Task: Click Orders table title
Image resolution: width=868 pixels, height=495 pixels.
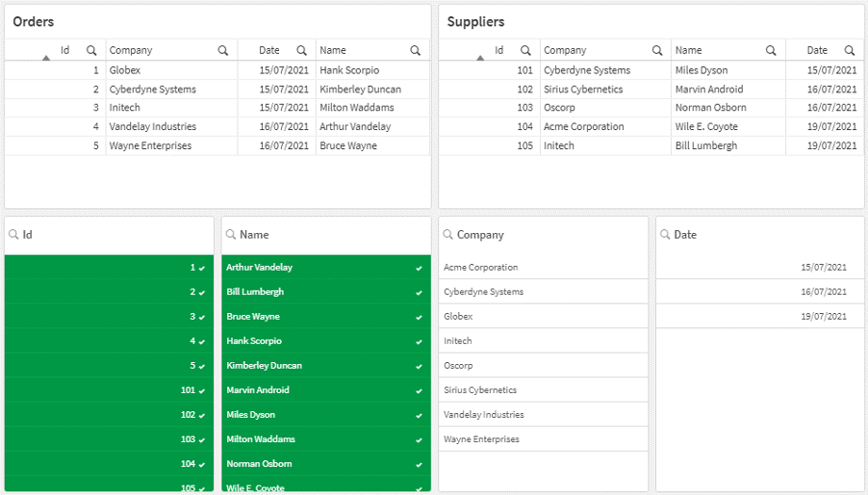Action: [x=34, y=21]
